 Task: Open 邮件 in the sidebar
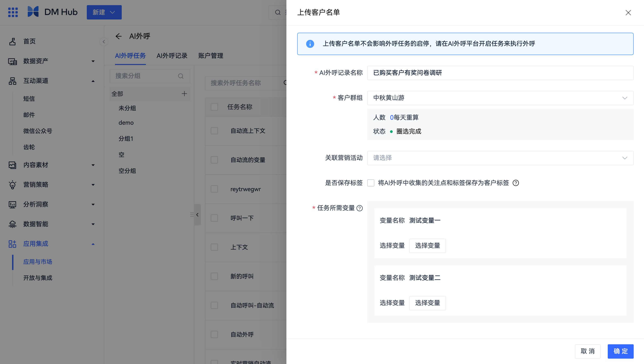(29, 115)
